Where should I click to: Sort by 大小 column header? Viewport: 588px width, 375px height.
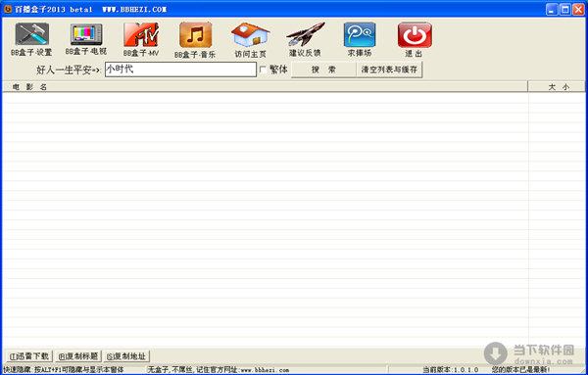point(557,87)
